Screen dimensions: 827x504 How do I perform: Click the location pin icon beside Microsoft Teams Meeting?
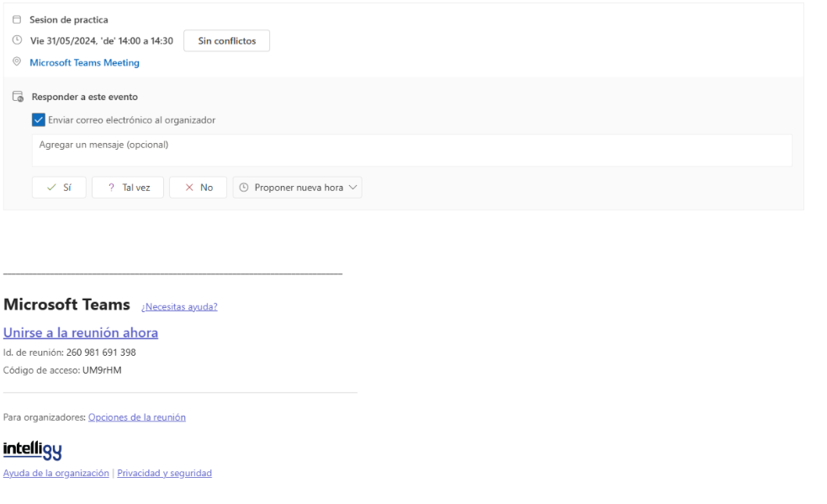point(17,61)
